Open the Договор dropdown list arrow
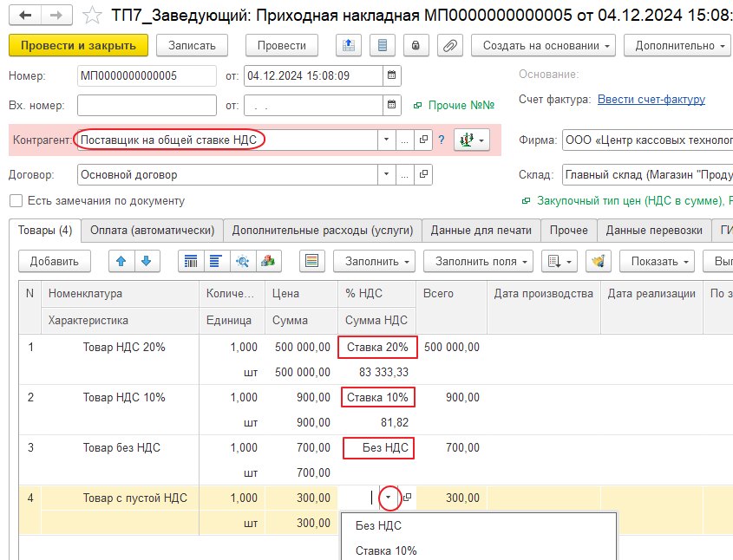This screenshot has height=560, width=733. pyautogui.click(x=386, y=175)
